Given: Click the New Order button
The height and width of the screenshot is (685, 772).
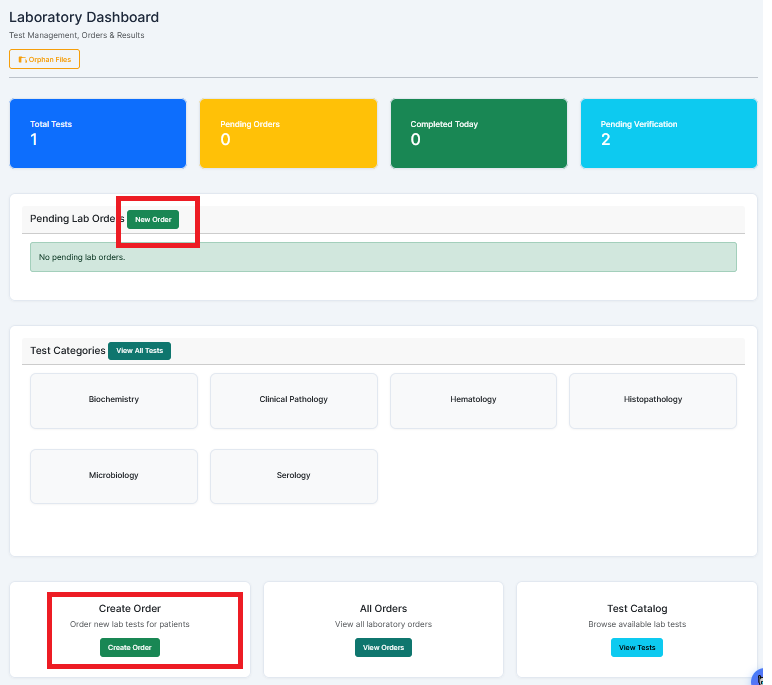Looking at the screenshot, I should pos(153,220).
